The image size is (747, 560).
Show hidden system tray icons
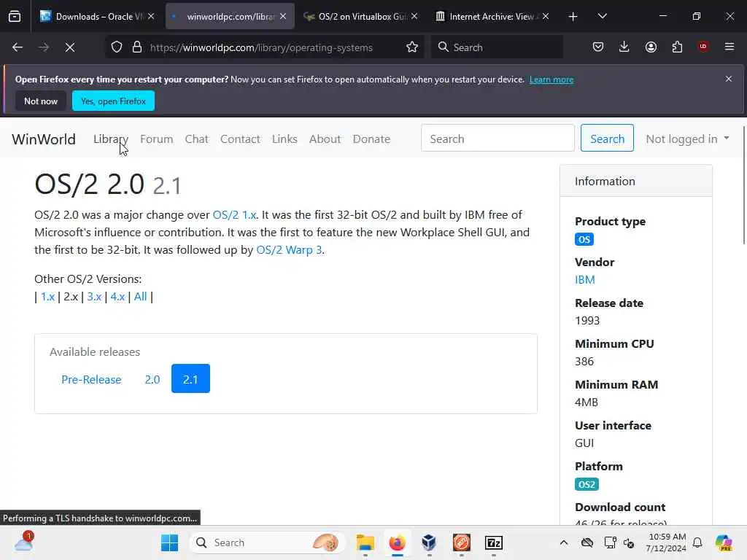[x=564, y=542]
